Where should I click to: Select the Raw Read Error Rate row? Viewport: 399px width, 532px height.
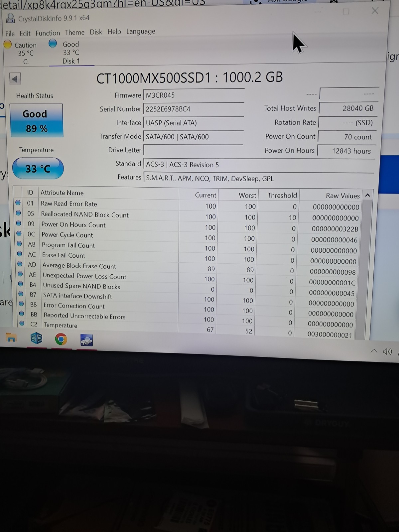tap(188, 205)
